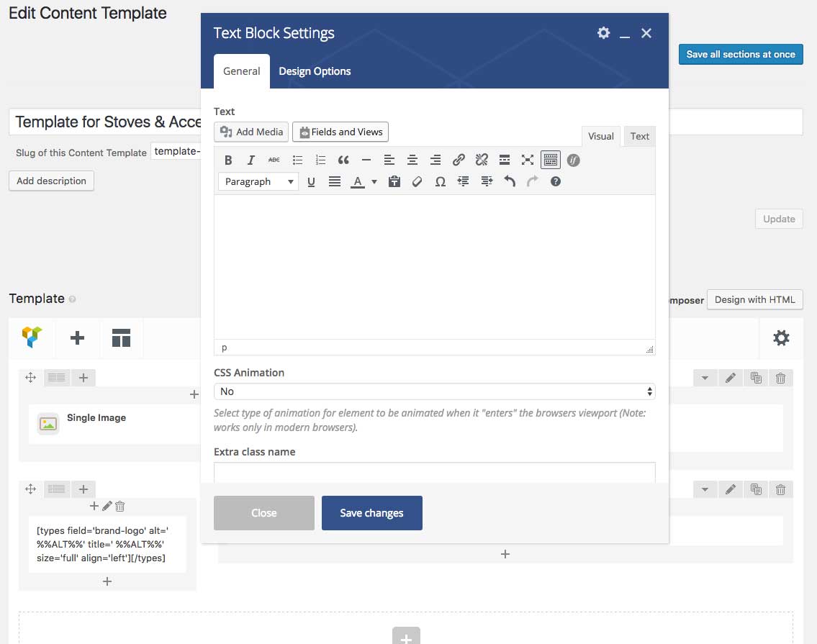This screenshot has height=644, width=817.
Task: Open the text color picker dropdown arrow
Action: coord(374,182)
